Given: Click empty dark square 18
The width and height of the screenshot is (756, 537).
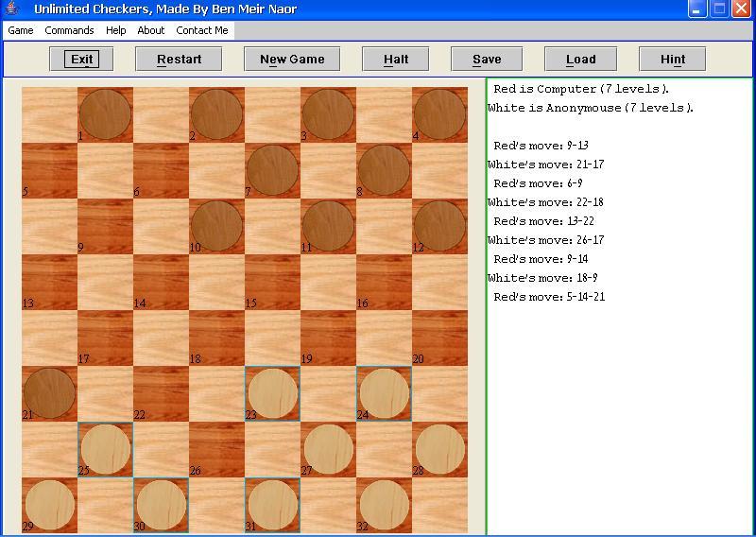Looking at the screenshot, I should tap(217, 338).
